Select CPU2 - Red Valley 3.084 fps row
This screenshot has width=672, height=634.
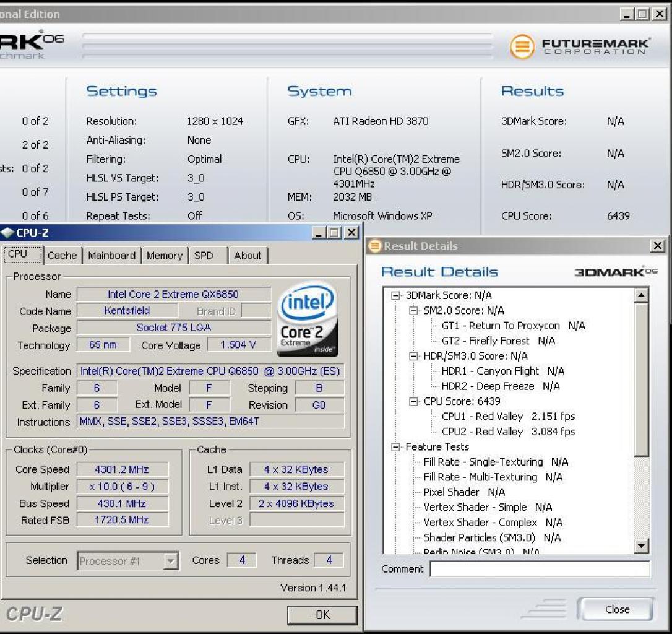[x=508, y=432]
